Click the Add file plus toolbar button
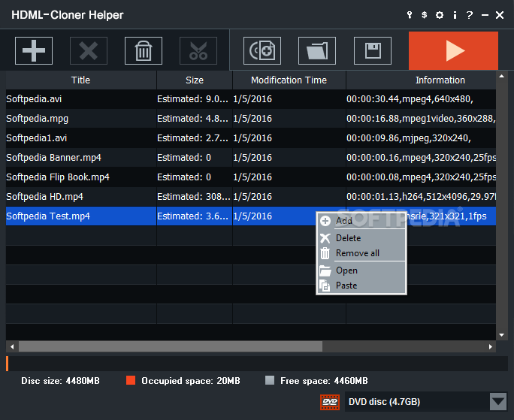The image size is (514, 420). point(34,50)
